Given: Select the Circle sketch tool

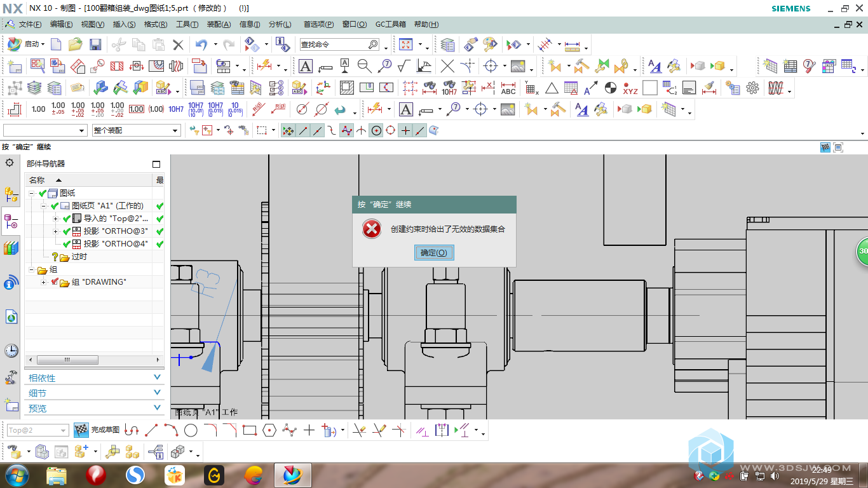Looking at the screenshot, I should click(191, 430).
